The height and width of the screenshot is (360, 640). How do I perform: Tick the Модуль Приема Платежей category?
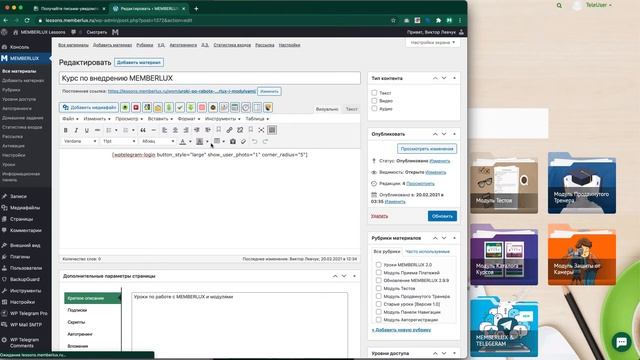pos(378,272)
